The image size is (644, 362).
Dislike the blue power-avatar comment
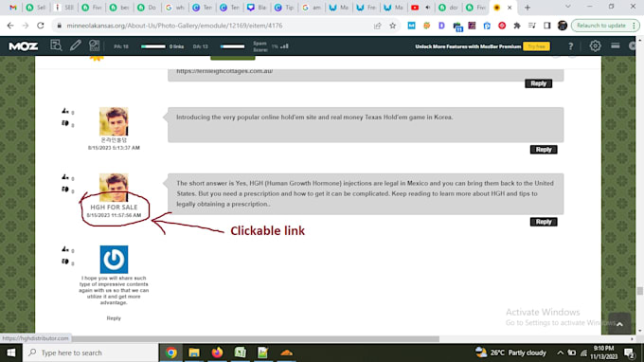(65, 262)
